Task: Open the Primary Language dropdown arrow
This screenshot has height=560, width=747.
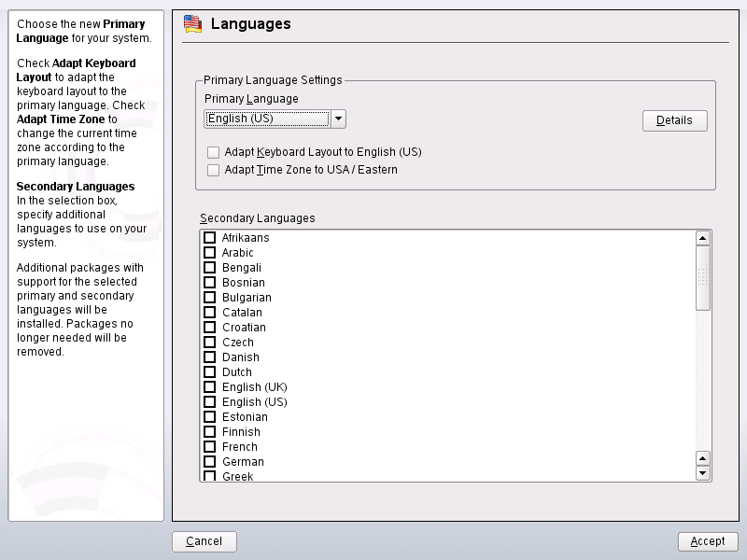Action: pos(339,119)
